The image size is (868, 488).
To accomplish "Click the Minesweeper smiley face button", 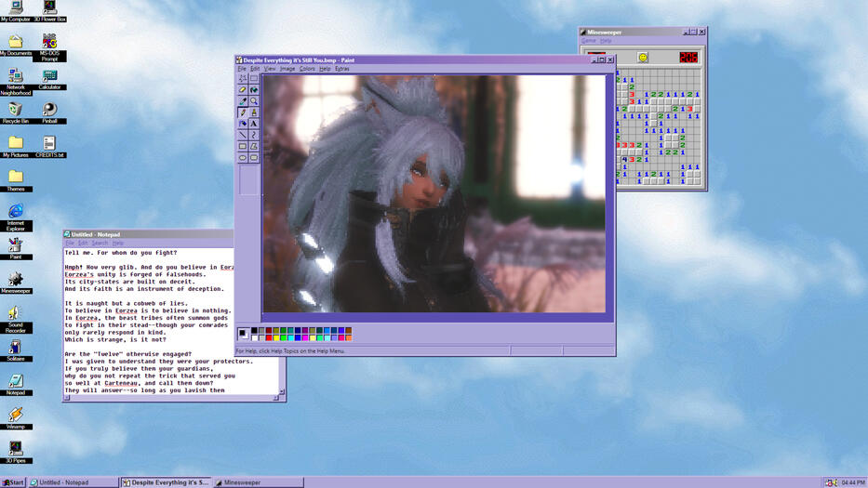I will click(642, 58).
